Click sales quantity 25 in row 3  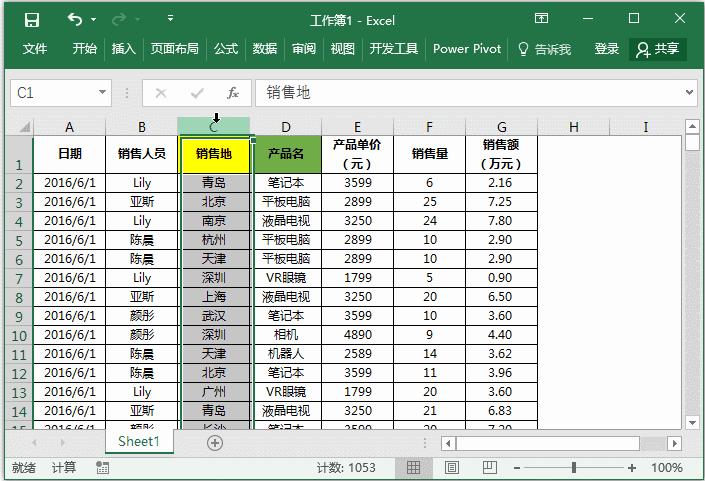429,202
